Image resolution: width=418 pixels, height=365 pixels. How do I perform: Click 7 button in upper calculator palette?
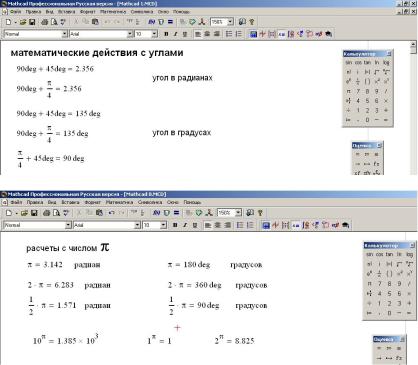pos(358,91)
